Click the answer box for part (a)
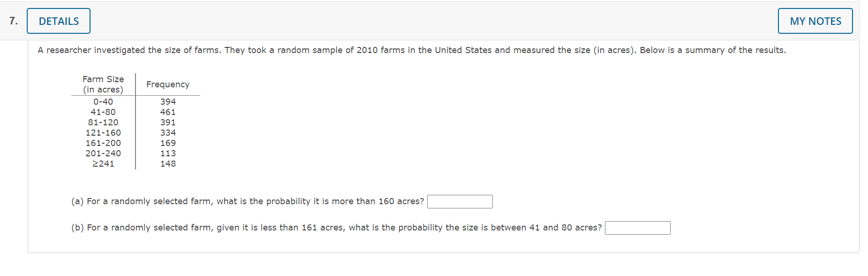The image size is (868, 276). [460, 201]
